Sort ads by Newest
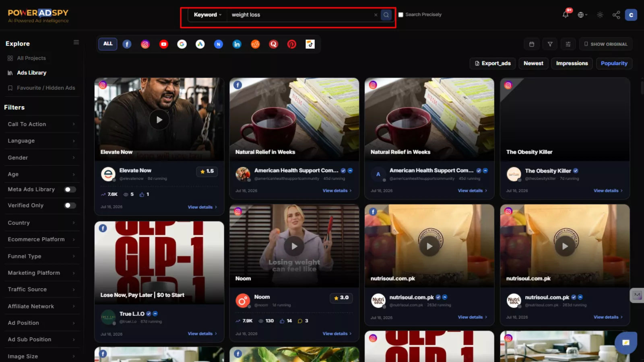Screen dimensions: 644x362 [x=533, y=63]
